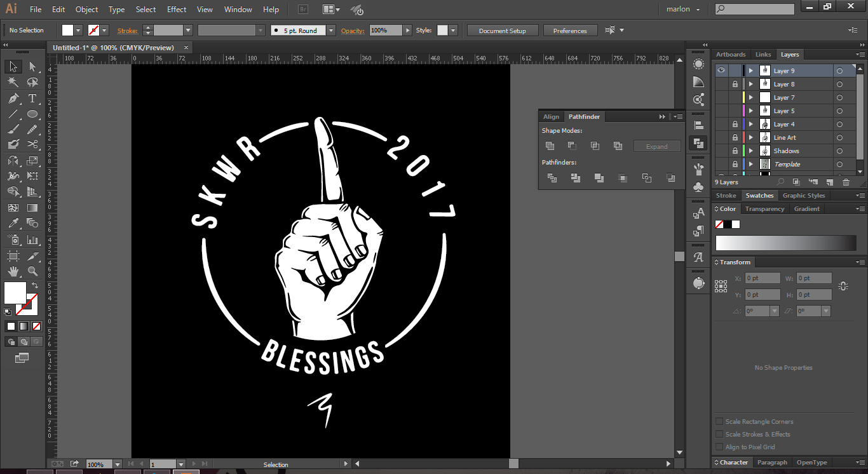Enable Align to Pixel Grid checkbox

click(x=719, y=447)
